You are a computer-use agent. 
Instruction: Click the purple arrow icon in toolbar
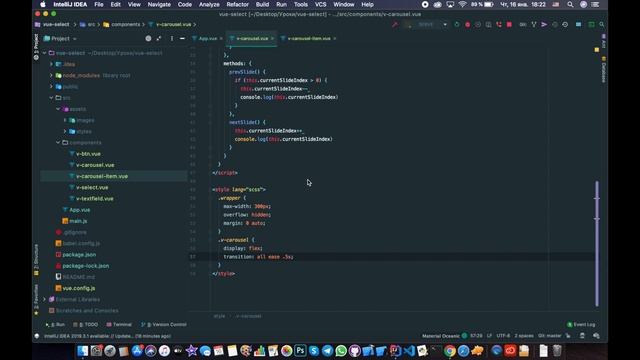[x=544, y=24]
